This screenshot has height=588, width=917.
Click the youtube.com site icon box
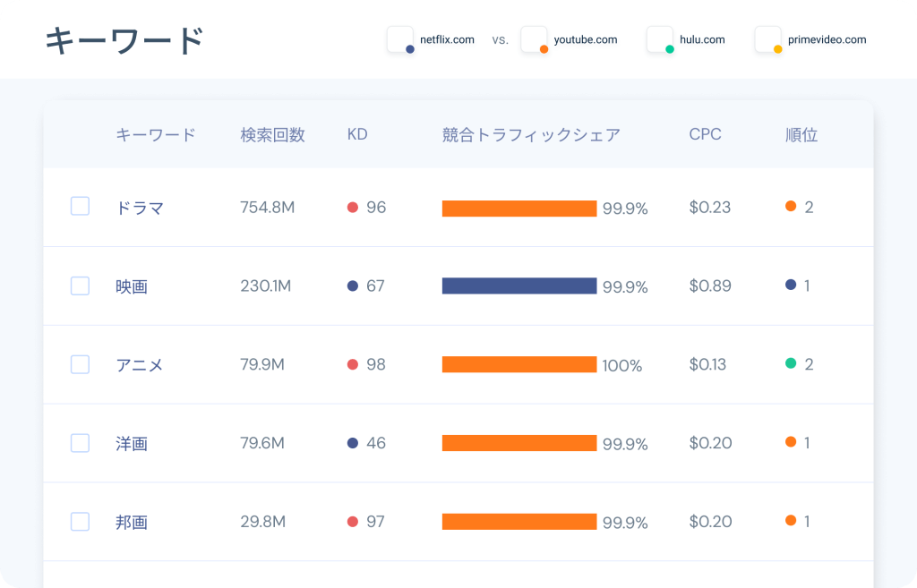pos(534,39)
